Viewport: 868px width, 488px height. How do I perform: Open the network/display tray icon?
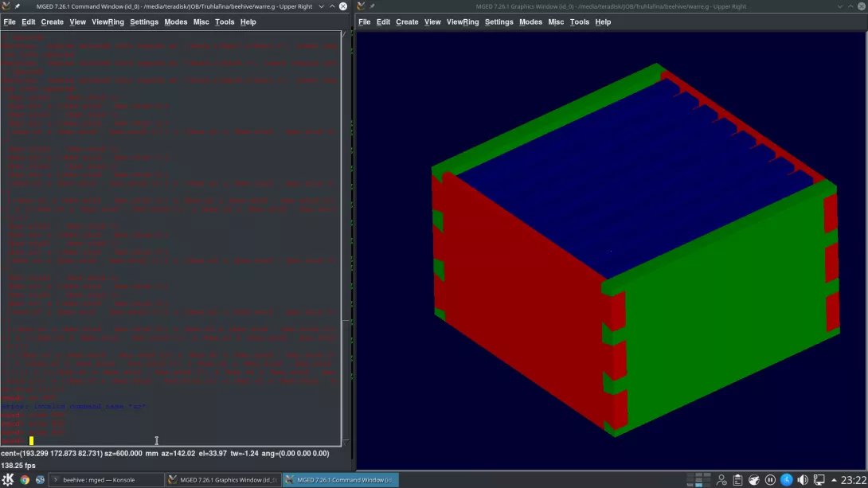click(819, 480)
